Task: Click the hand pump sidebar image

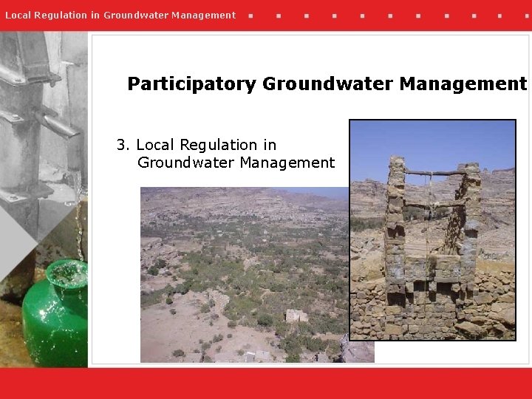Action: 44,199
